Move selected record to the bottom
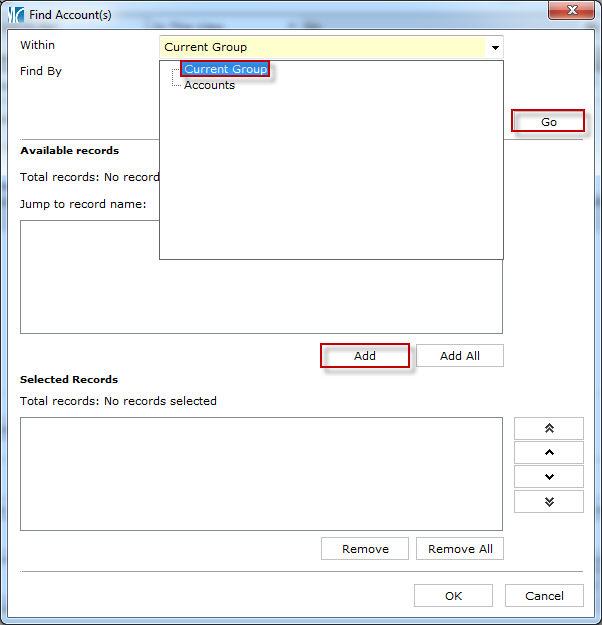The image size is (602, 625). 548,502
